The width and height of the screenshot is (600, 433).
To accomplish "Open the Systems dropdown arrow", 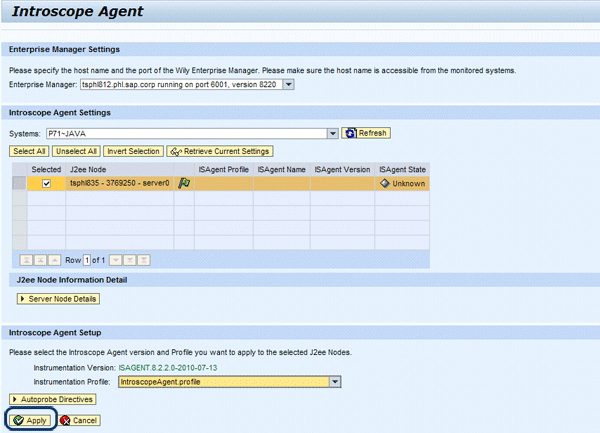I will [x=333, y=133].
